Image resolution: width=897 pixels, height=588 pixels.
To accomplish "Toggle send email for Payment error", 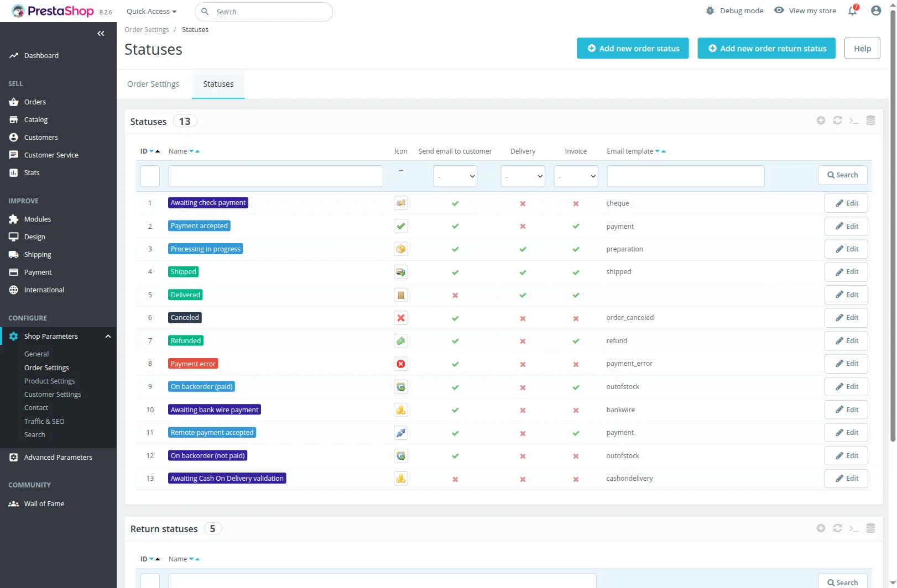I will click(x=455, y=364).
